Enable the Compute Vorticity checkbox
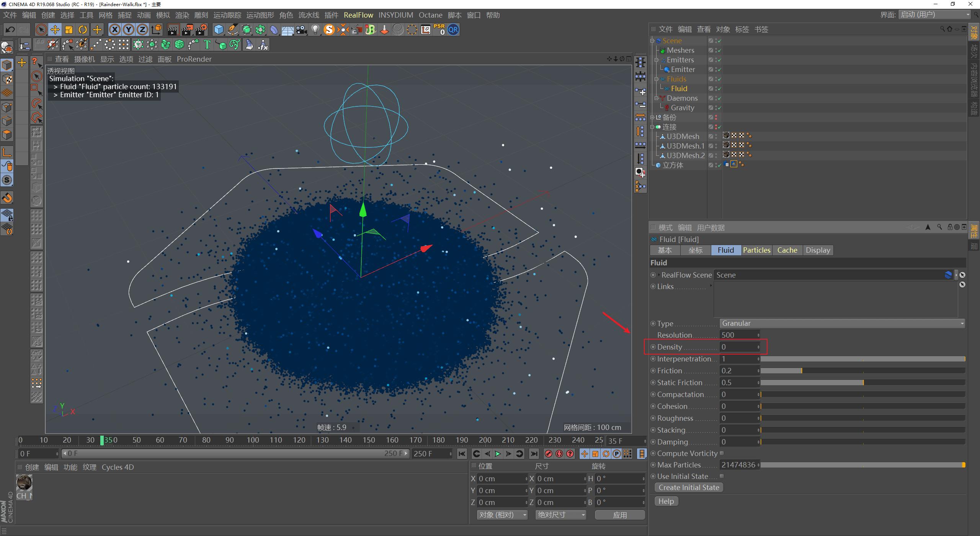The height and width of the screenshot is (536, 980). [722, 453]
